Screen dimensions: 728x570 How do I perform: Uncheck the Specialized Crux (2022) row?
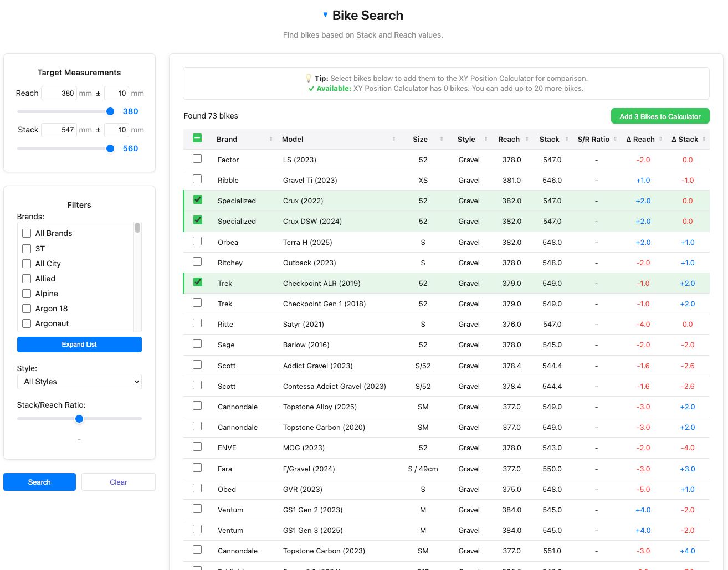(197, 200)
